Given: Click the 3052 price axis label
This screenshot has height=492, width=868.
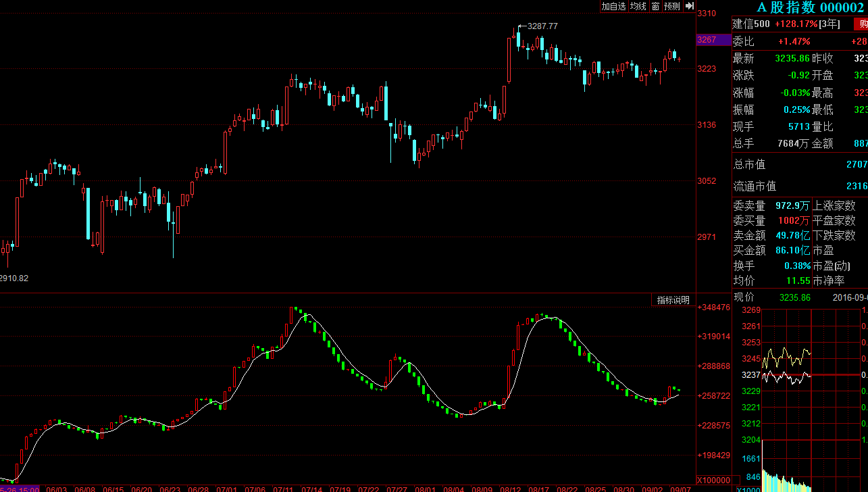Looking at the screenshot, I should 707,180.
